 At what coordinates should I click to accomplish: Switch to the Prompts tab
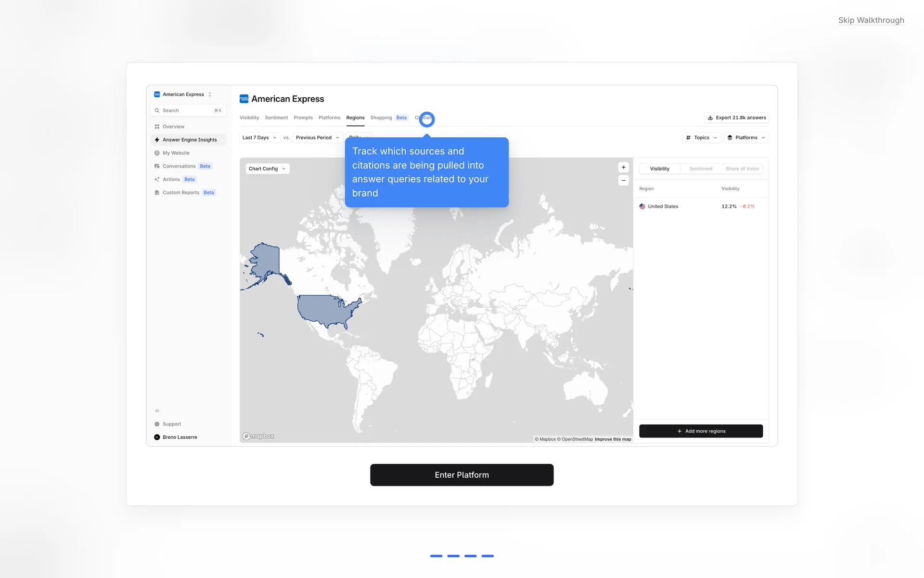(303, 118)
